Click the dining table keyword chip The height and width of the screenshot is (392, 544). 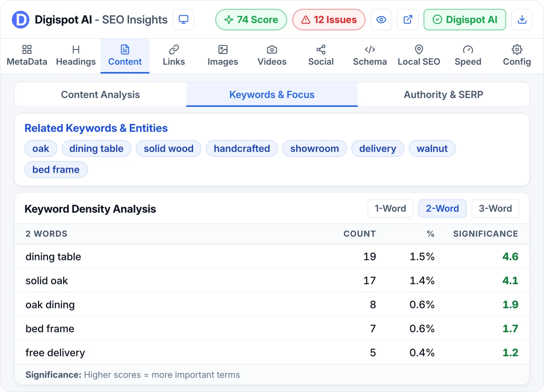point(96,149)
